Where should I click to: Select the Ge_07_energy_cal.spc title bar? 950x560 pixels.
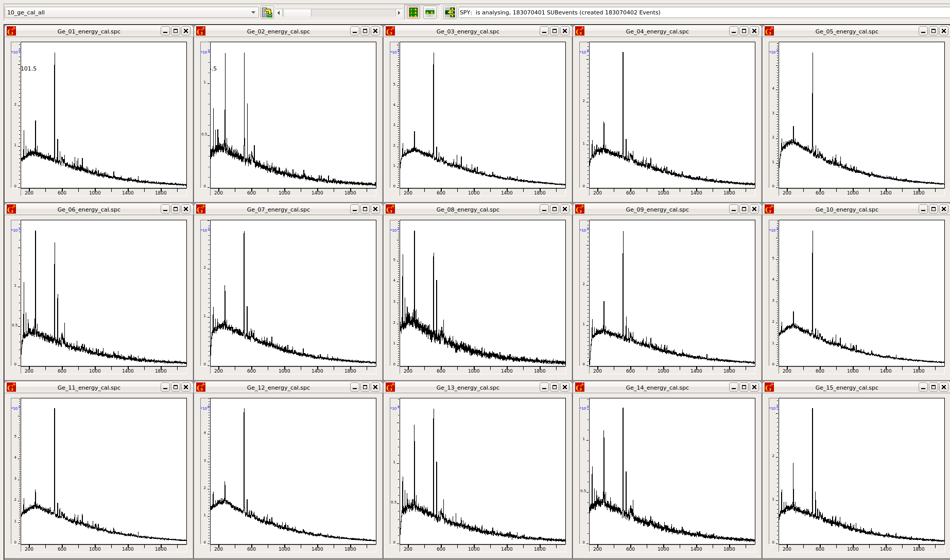click(x=278, y=209)
